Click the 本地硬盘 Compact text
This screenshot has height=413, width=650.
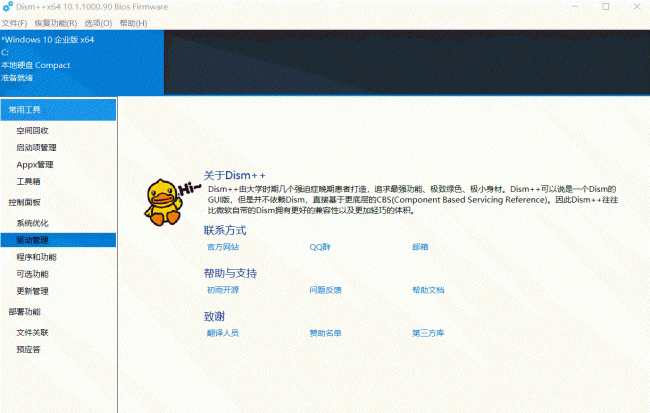35,66
